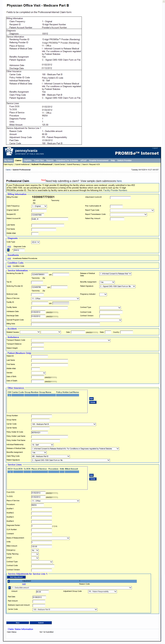Focus the Attachment Control # field
Image resolution: width=165 pixels, height=644 pixels.
(x=120, y=197)
